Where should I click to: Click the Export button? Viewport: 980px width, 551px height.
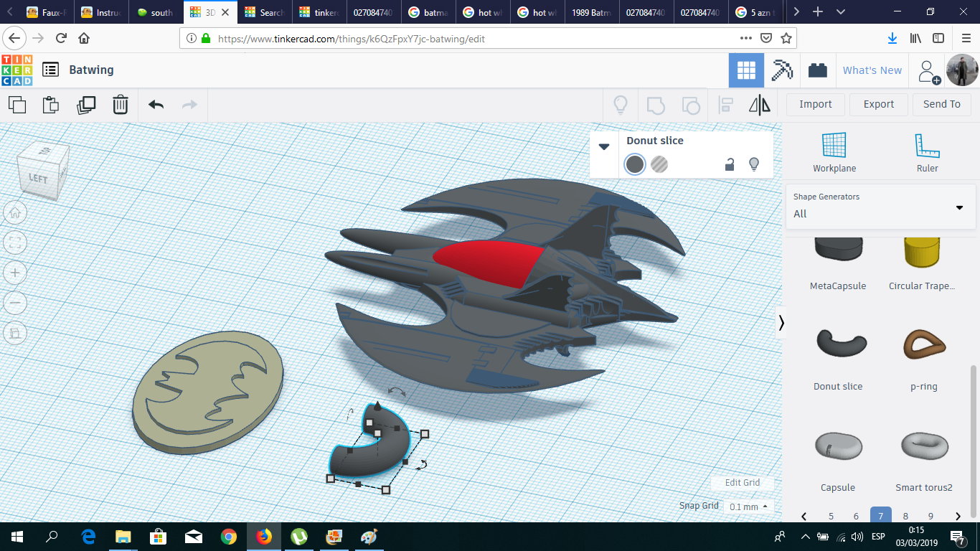coord(879,104)
